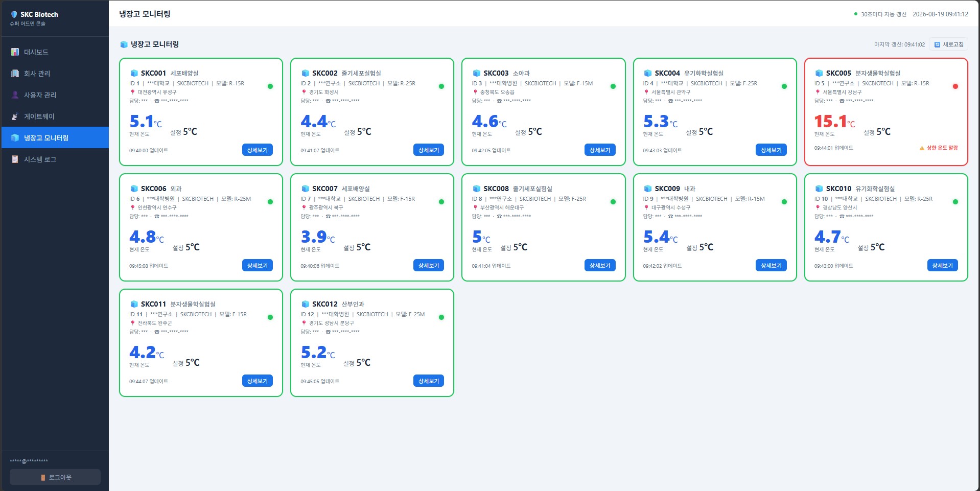Viewport: 980px width, 491px height.
Task: Click location pin next to 서울특별시 강남구
Action: click(818, 92)
